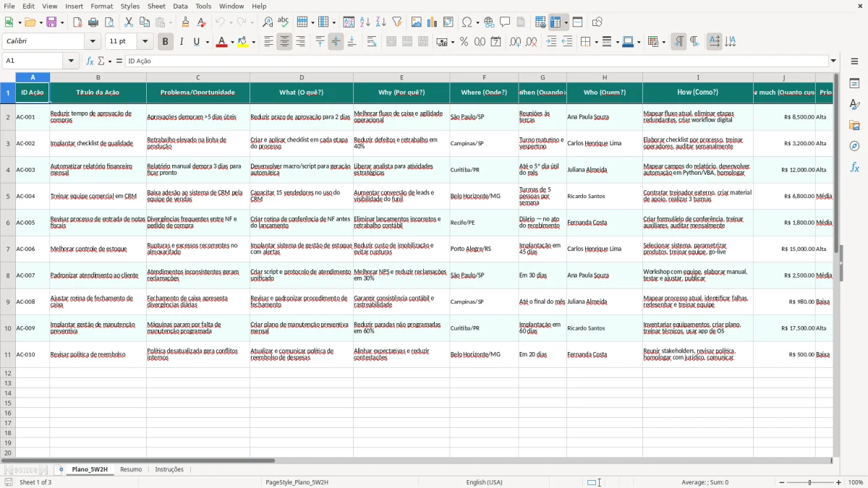868x488 pixels.
Task: Click the Insert Chart icon
Action: tap(433, 22)
